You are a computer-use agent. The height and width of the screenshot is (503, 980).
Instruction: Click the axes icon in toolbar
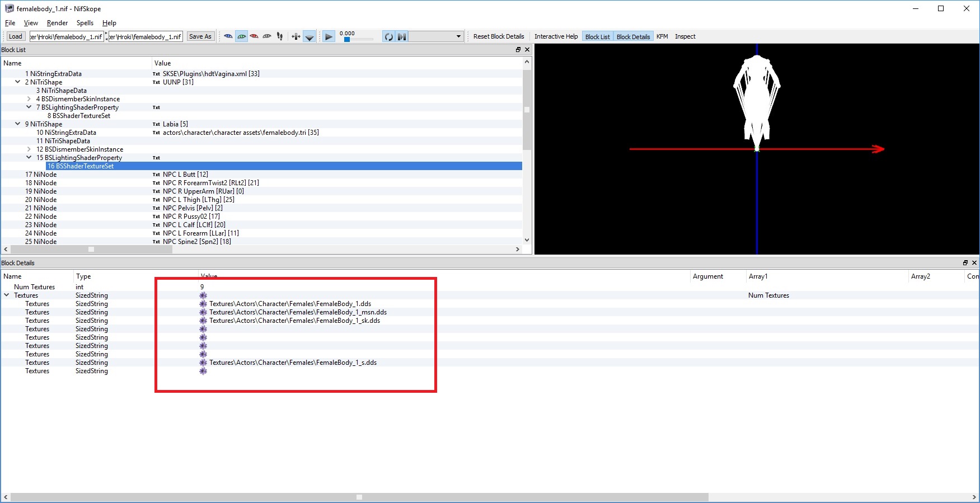click(x=296, y=36)
